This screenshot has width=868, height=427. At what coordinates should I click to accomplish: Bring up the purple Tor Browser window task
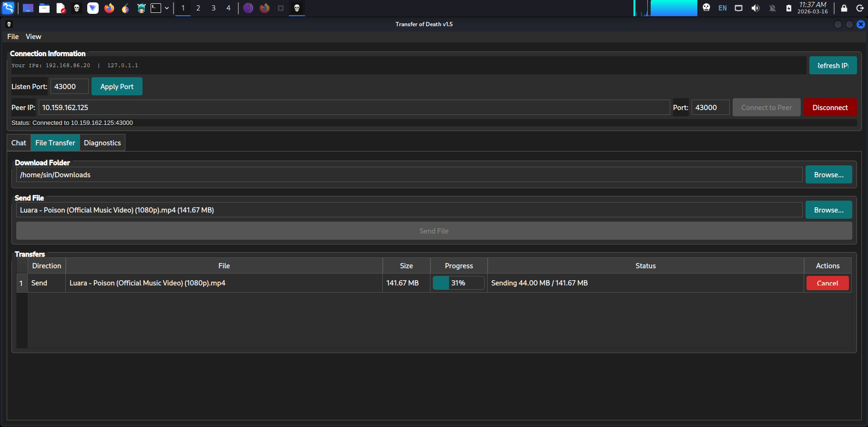coord(248,8)
